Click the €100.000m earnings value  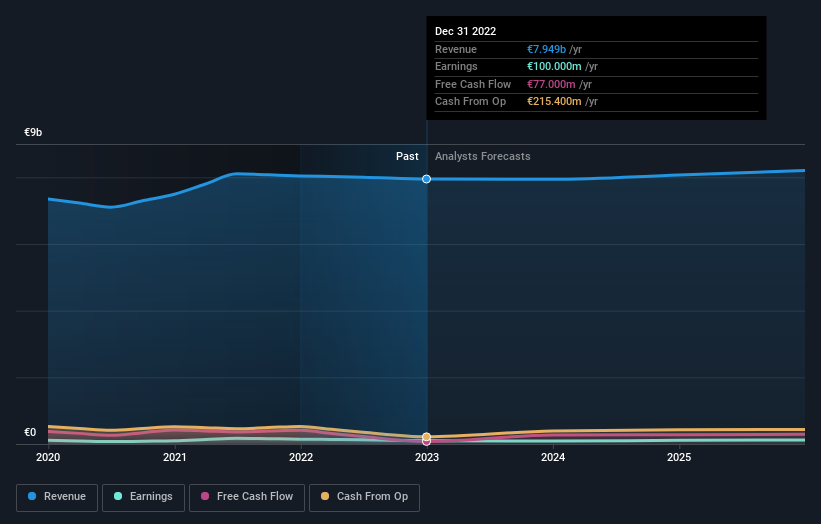[x=554, y=66]
